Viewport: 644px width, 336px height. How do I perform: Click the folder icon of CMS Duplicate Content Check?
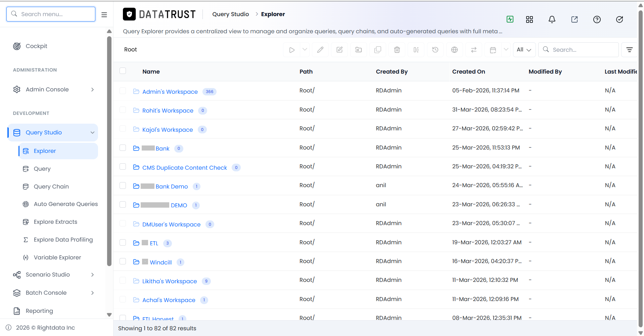(136, 167)
